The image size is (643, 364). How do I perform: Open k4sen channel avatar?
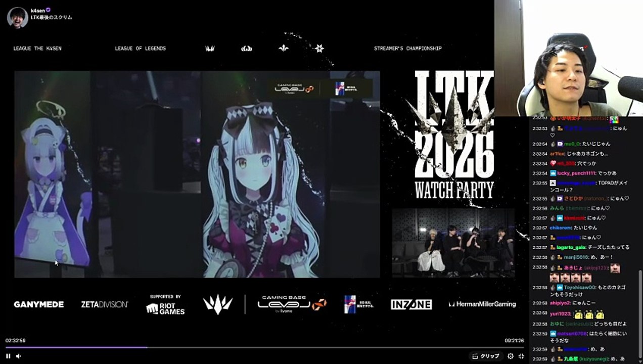[x=17, y=17]
